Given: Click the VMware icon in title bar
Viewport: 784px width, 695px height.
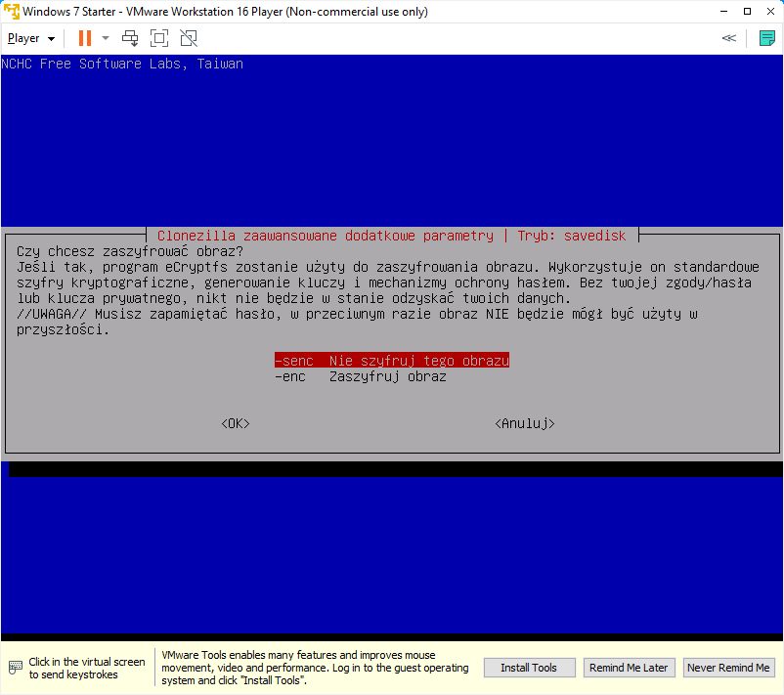Looking at the screenshot, I should click(x=11, y=12).
